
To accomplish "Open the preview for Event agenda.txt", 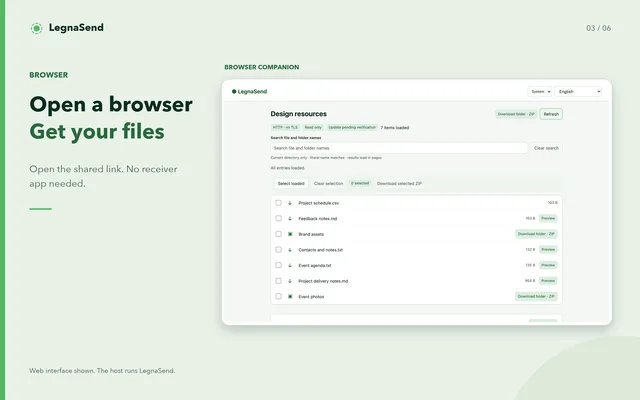I will (x=548, y=265).
